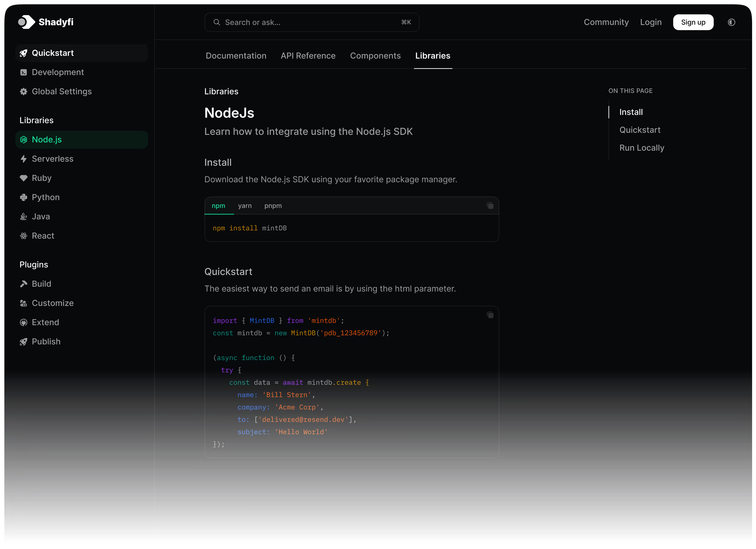Toggle the dark/light theme switch

(731, 22)
